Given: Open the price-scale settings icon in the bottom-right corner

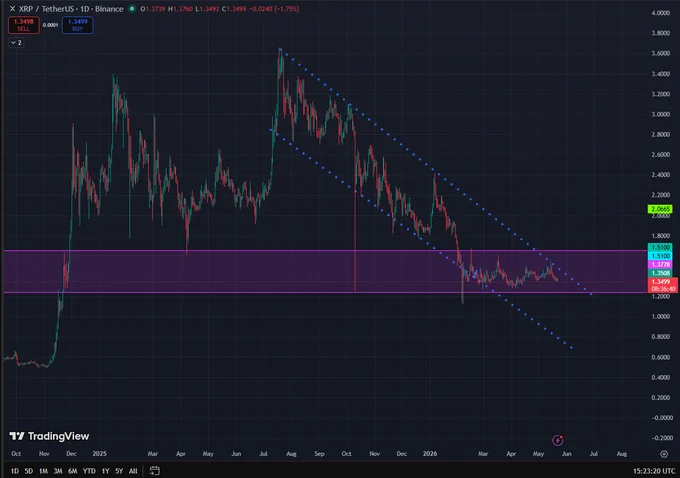Looking at the screenshot, I should pyautogui.click(x=664, y=454).
